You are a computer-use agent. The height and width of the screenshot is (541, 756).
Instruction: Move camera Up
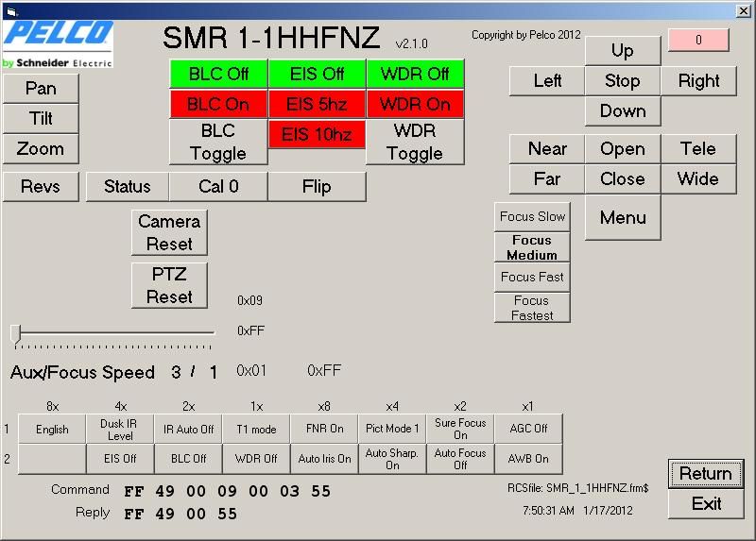[x=623, y=50]
